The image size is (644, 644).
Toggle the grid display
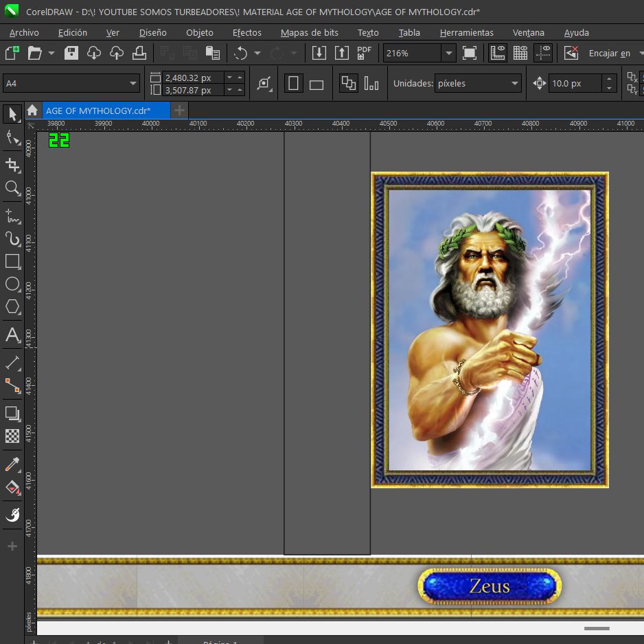pos(520,53)
